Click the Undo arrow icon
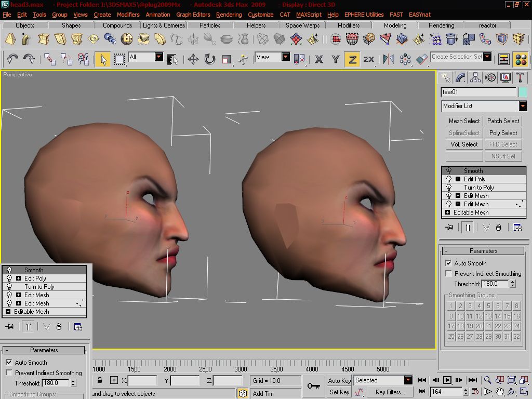 pyautogui.click(x=12, y=59)
